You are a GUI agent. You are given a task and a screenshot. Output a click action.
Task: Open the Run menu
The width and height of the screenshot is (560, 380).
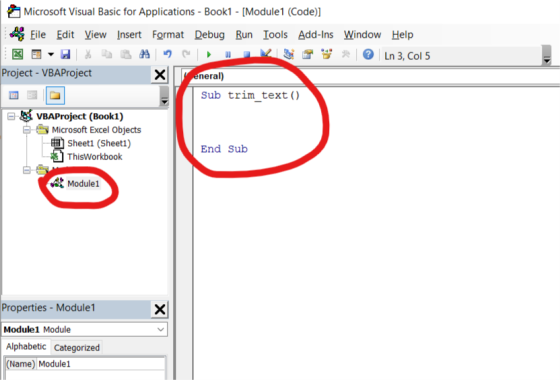[x=244, y=35]
